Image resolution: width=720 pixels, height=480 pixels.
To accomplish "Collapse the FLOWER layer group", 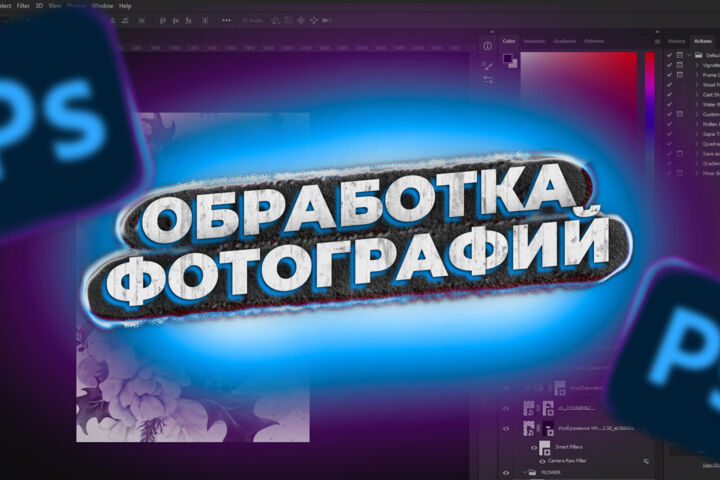I will pyautogui.click(x=525, y=472).
